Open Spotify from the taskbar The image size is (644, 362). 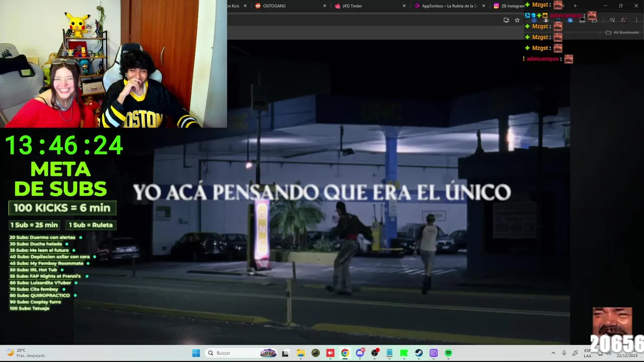[x=448, y=353]
